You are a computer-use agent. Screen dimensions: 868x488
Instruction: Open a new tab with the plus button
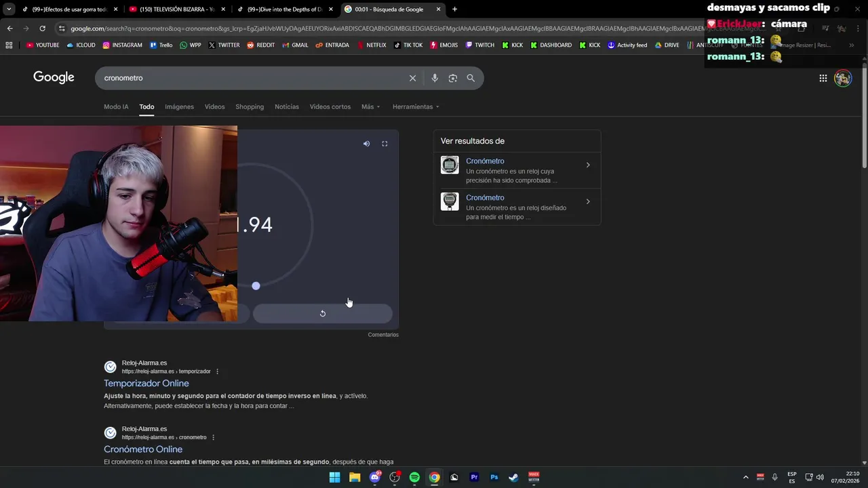(x=454, y=9)
